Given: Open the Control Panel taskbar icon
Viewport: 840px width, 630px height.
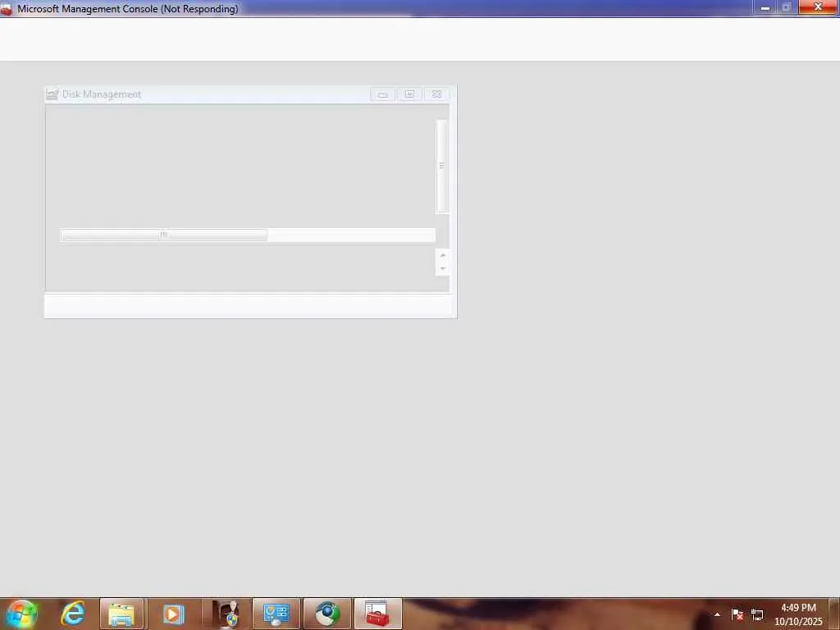Looking at the screenshot, I should 276,614.
